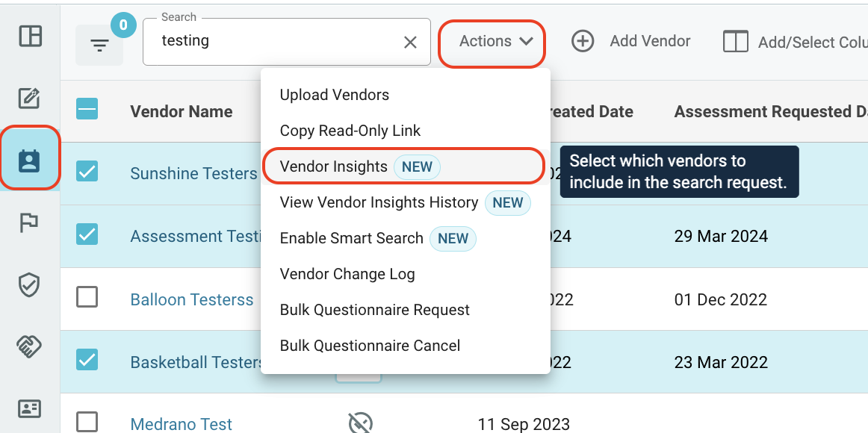Sort by the Vendor Name column header
The height and width of the screenshot is (433, 868).
[x=181, y=112]
